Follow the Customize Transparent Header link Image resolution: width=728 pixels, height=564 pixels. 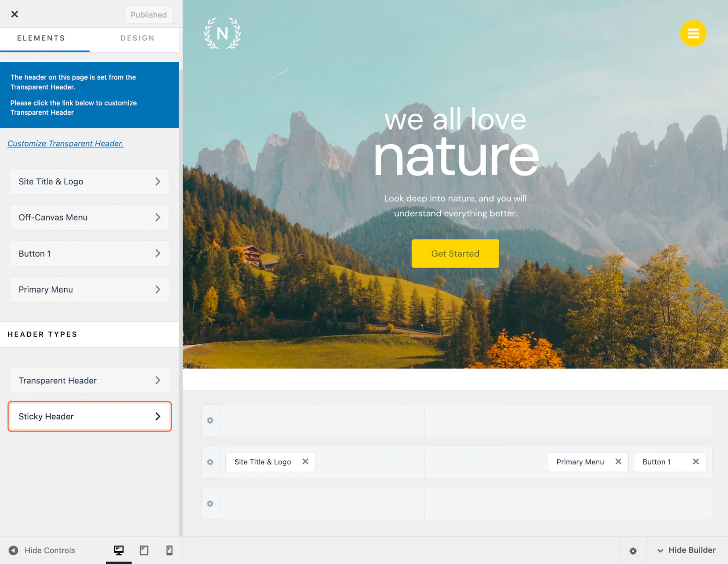66,144
